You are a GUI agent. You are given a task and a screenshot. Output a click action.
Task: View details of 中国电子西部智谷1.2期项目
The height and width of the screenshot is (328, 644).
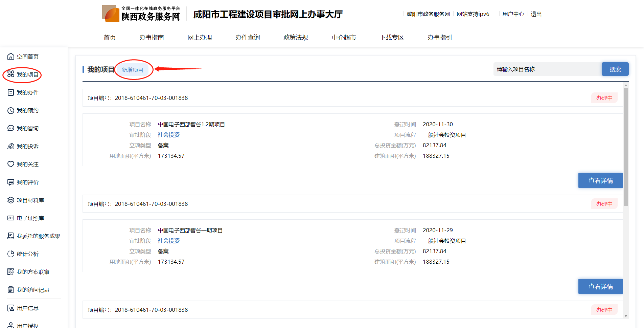(600, 180)
